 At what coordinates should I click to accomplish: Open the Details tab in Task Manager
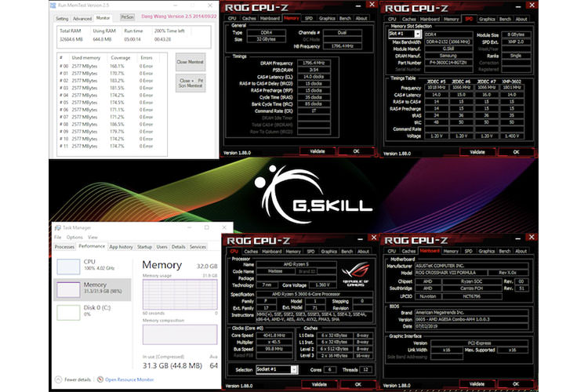point(178,247)
